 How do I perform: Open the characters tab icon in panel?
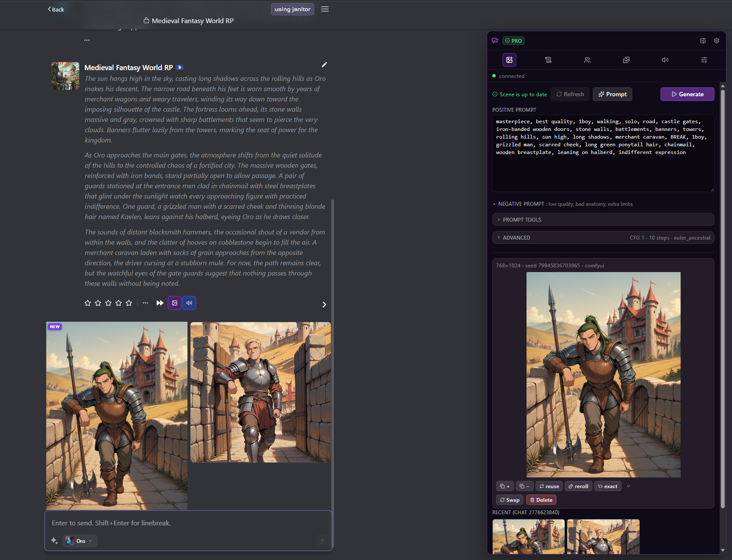click(x=587, y=60)
